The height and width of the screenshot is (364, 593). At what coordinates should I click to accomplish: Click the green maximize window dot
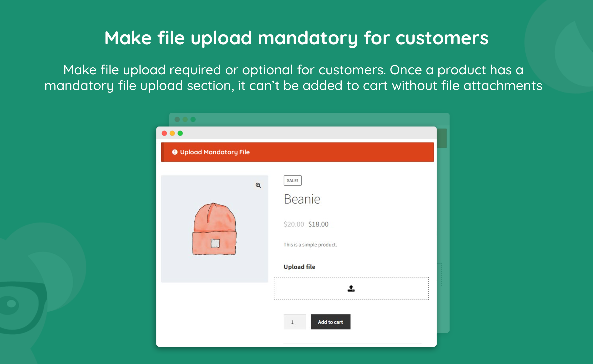pos(180,133)
